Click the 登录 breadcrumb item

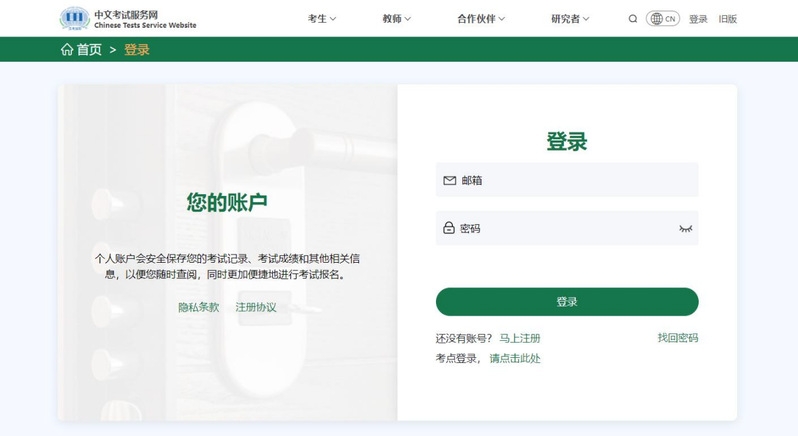point(137,49)
